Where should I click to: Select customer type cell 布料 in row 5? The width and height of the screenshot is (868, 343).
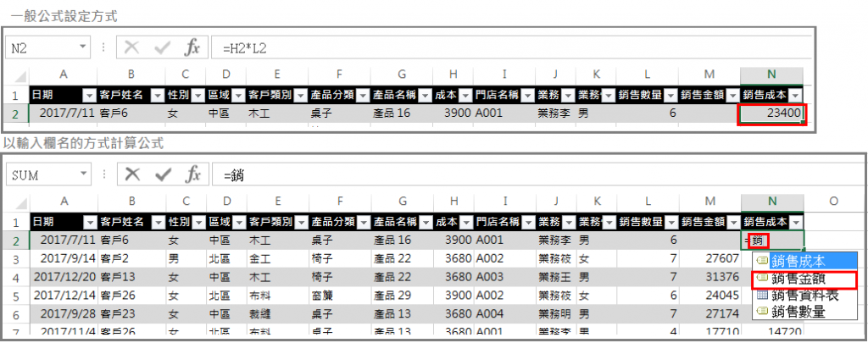277,296
